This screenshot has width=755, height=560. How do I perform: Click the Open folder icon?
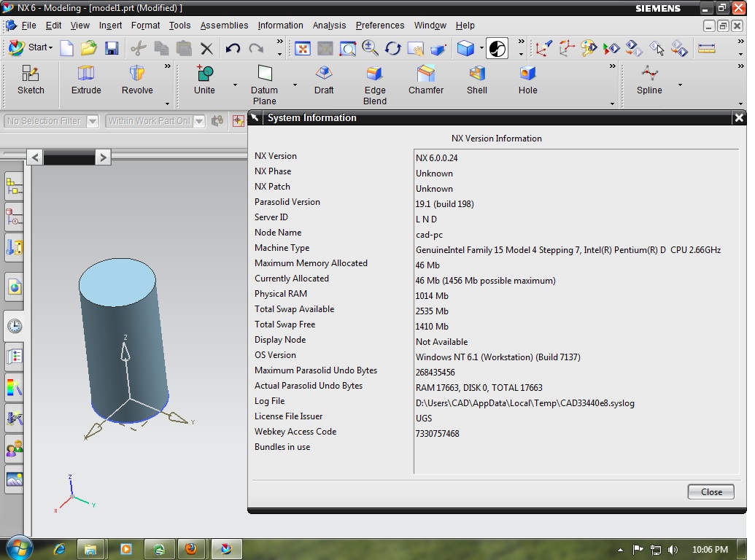coord(89,48)
